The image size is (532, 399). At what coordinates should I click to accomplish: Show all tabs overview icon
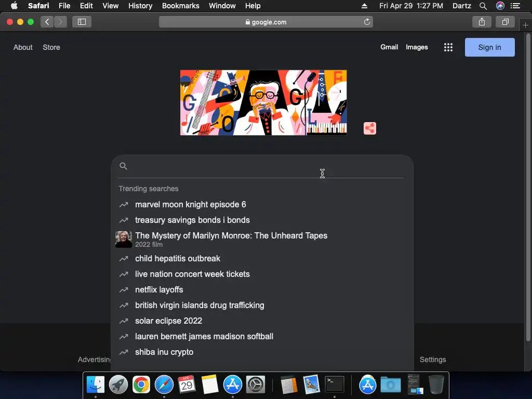(x=505, y=22)
